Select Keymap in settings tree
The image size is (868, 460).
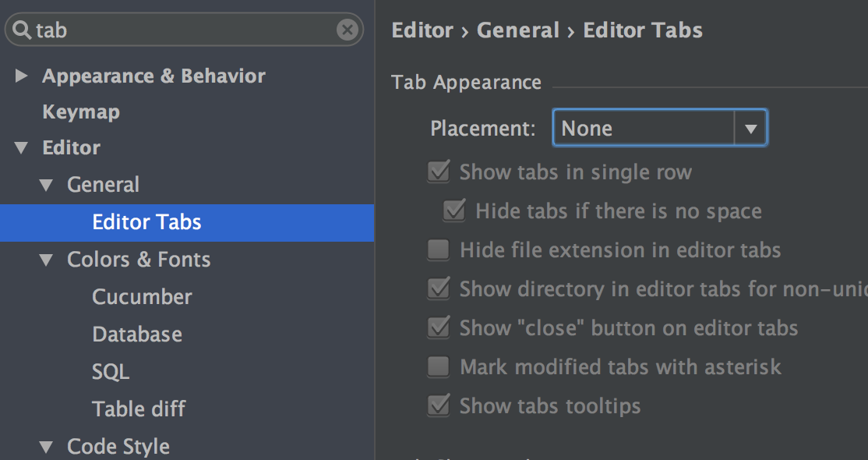(81, 112)
